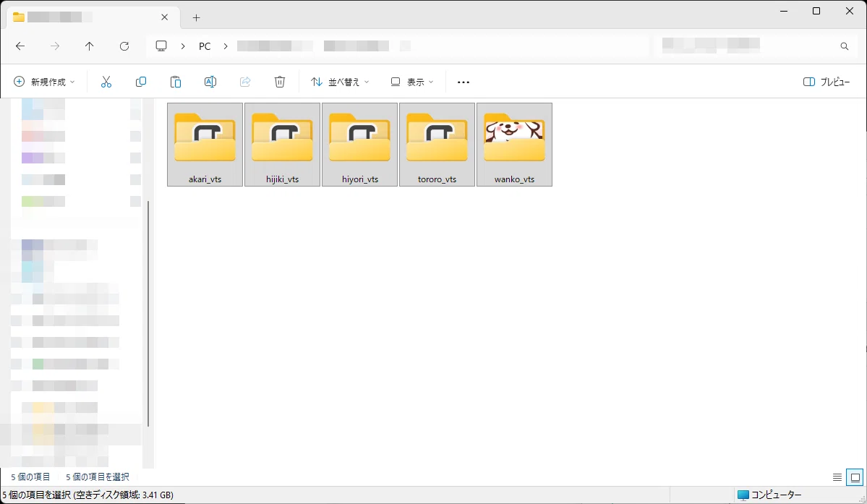Expand the chevron before PC in address bar
Screen dimensions: 867x504
[x=183, y=46]
